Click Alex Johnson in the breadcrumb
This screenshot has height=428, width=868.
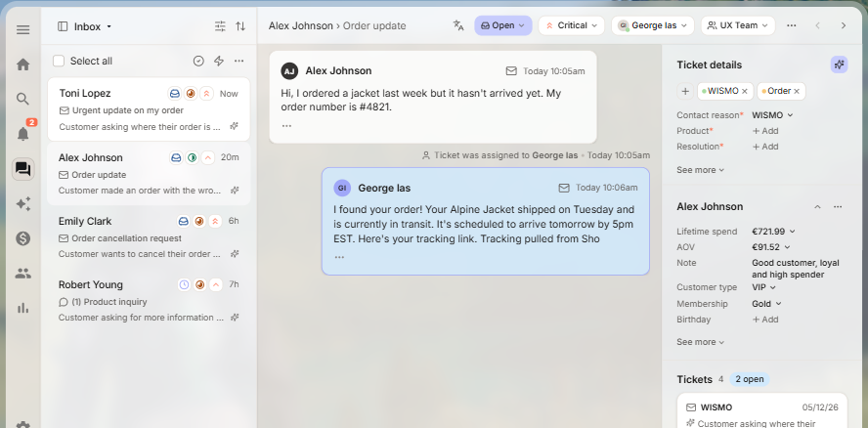(301, 26)
